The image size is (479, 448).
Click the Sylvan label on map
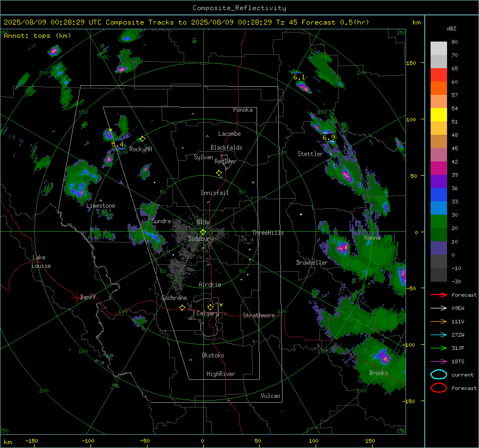point(203,157)
